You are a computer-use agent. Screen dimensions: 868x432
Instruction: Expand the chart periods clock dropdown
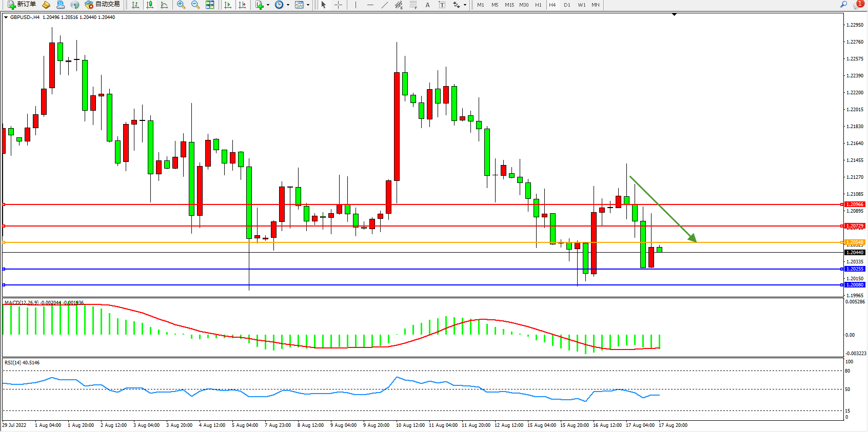tap(288, 5)
